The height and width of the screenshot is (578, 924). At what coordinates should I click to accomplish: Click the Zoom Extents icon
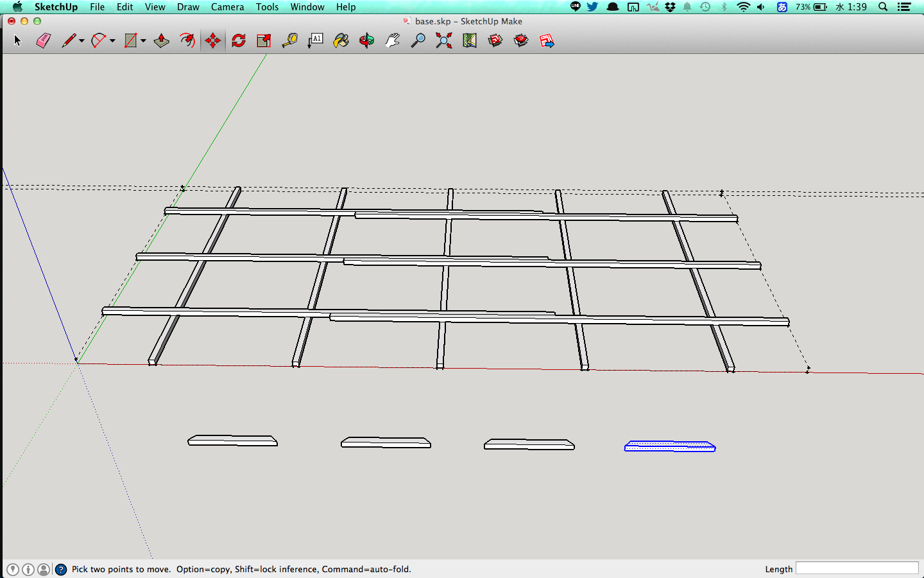click(x=443, y=41)
